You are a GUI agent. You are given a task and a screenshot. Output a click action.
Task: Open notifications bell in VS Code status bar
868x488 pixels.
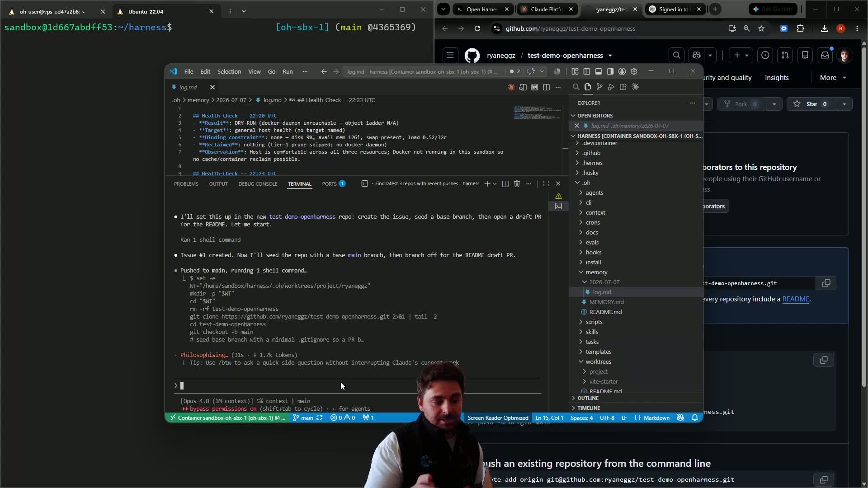click(x=695, y=418)
